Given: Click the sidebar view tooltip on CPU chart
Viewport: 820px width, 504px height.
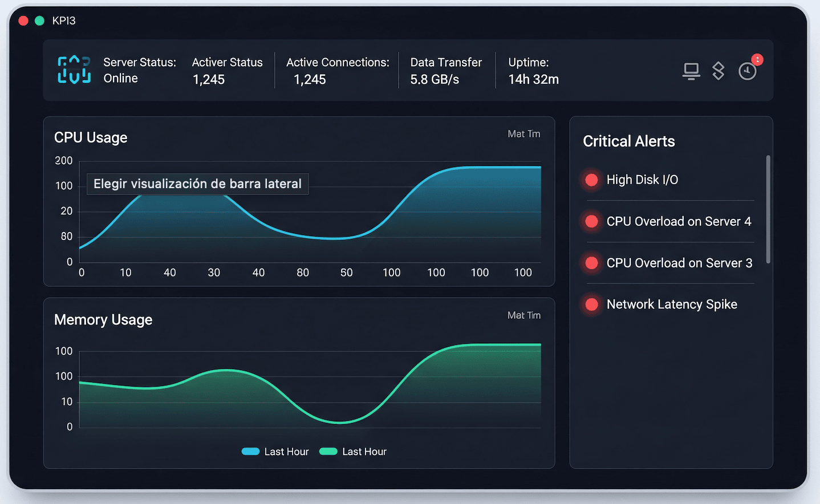Looking at the screenshot, I should click(197, 184).
